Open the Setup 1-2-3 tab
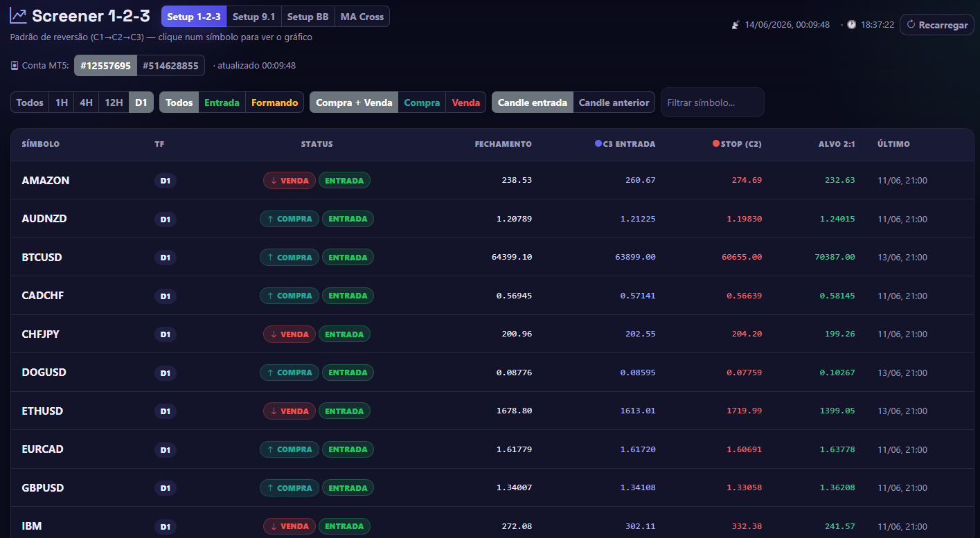Viewport: 980px width, 538px height. pos(194,17)
